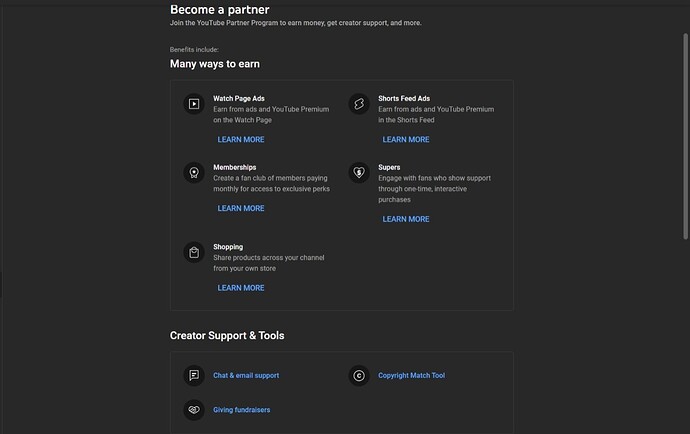Click the Chat & email support icon
The height and width of the screenshot is (434, 690).
[x=194, y=375]
